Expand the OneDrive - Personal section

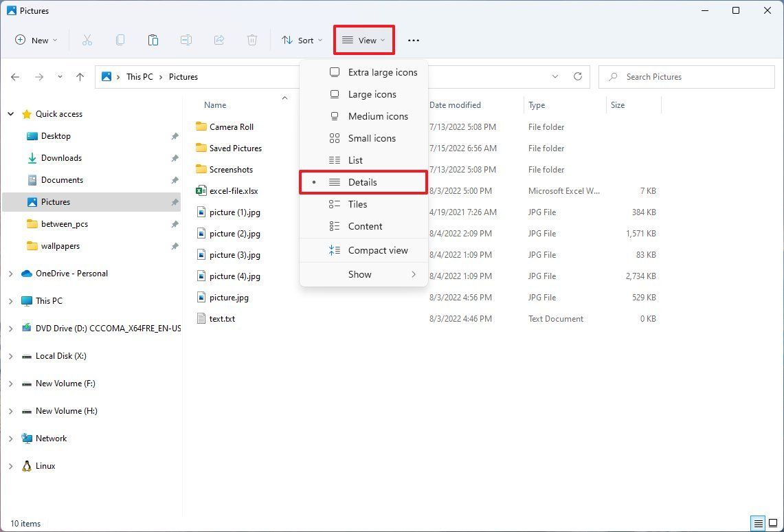tap(10, 273)
